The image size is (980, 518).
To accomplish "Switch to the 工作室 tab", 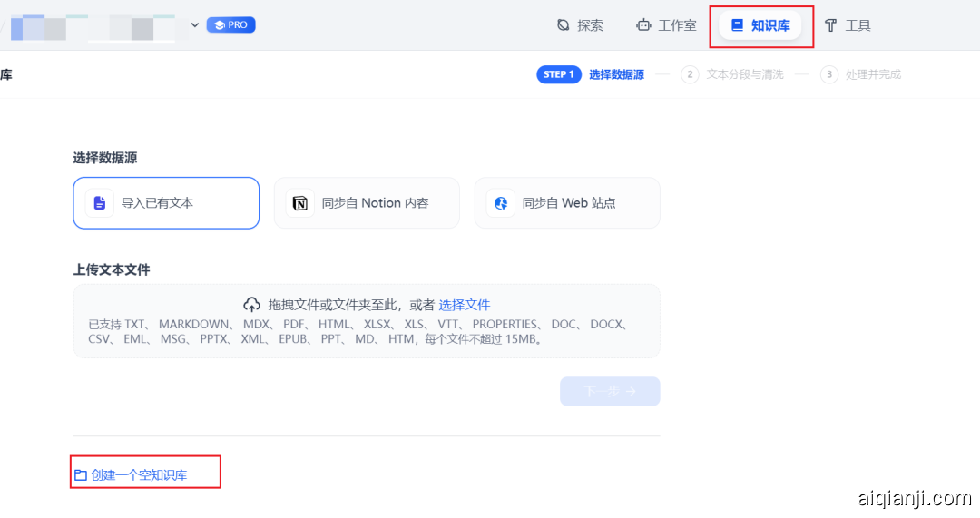I will pos(667,25).
